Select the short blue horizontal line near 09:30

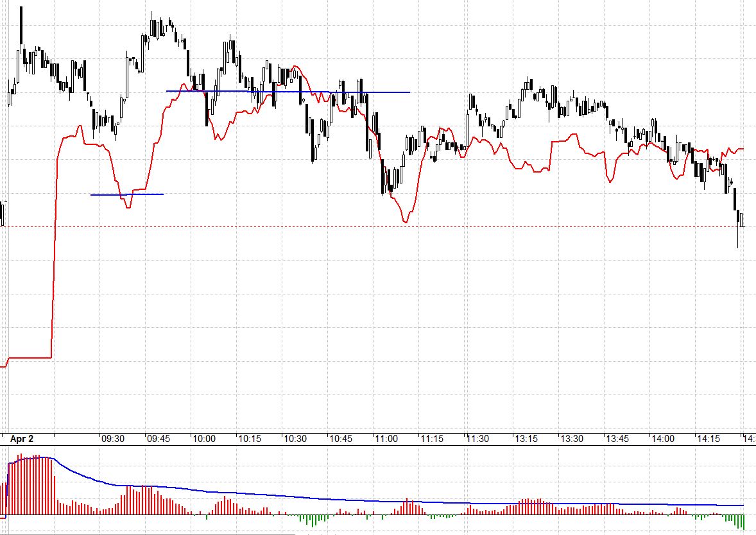tap(126, 194)
